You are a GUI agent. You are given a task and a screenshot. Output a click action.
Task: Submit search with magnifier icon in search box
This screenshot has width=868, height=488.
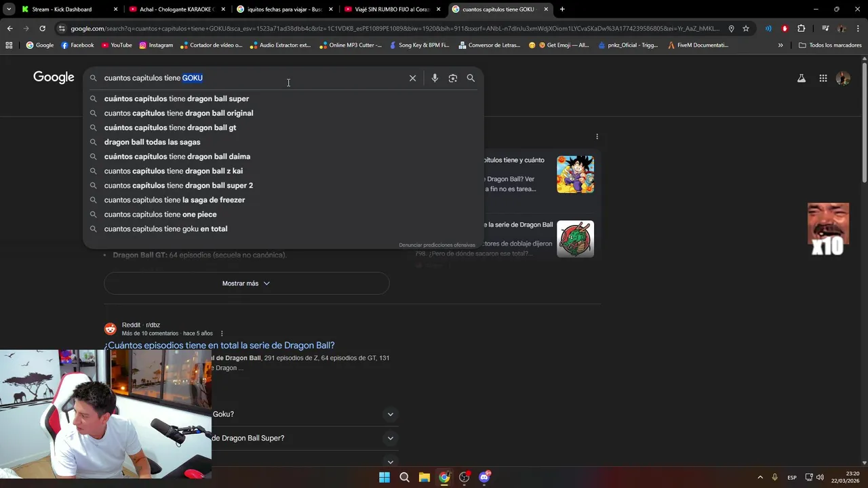[471, 78]
